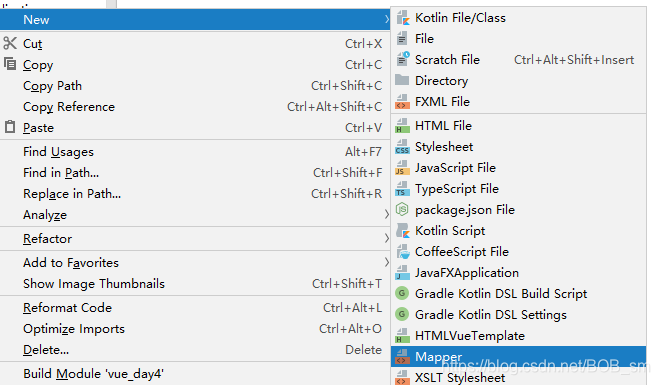Image resolution: width=660 pixels, height=385 pixels.
Task: Click the Scratch File icon
Action: 402,59
